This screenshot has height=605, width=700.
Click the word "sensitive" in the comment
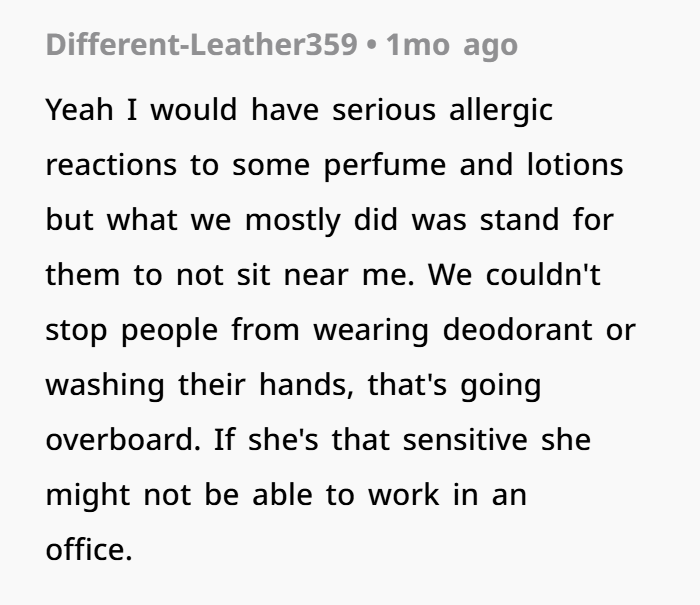pyautogui.click(x=478, y=439)
